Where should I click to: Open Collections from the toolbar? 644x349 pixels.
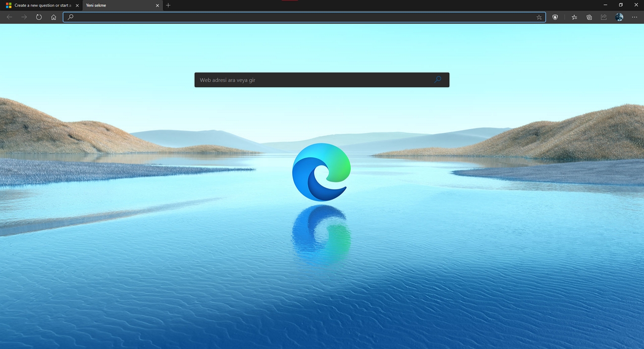(589, 17)
